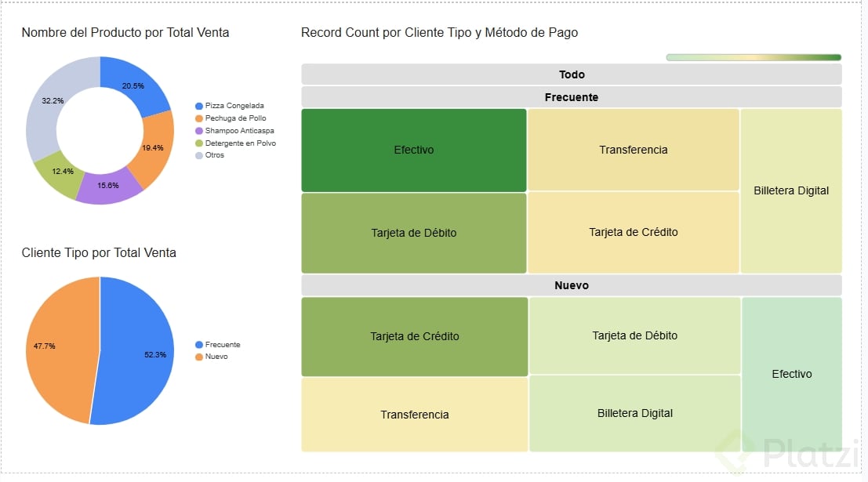This screenshot has height=482, width=868.
Task: Click the Pizza Congelada legend color dot
Action: (x=199, y=106)
